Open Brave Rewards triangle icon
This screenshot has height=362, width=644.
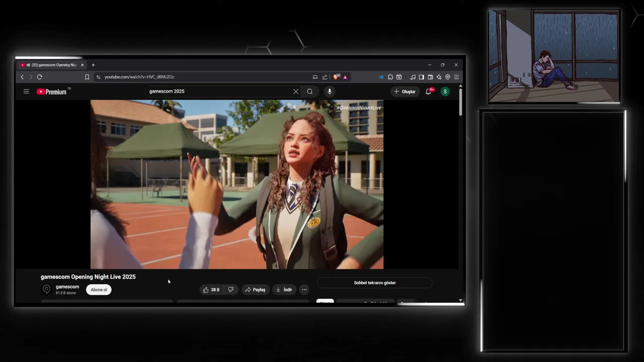345,77
